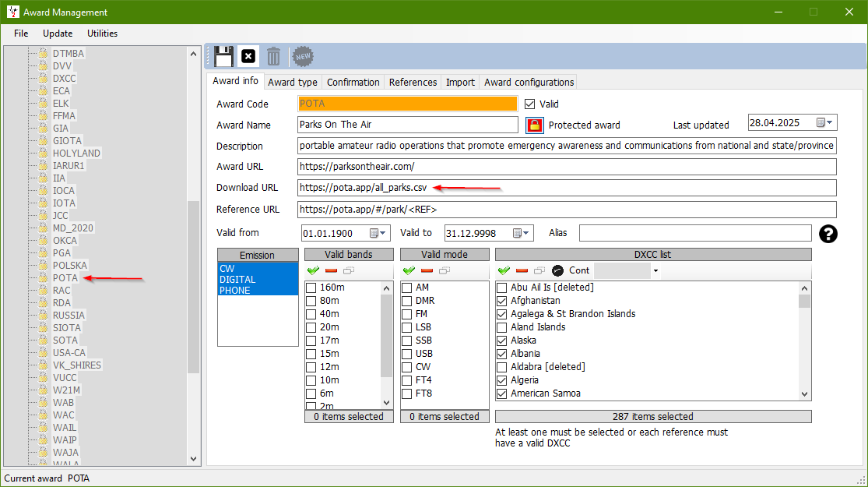Invert the valid bands selection icon
868x487 pixels.
[x=349, y=270]
